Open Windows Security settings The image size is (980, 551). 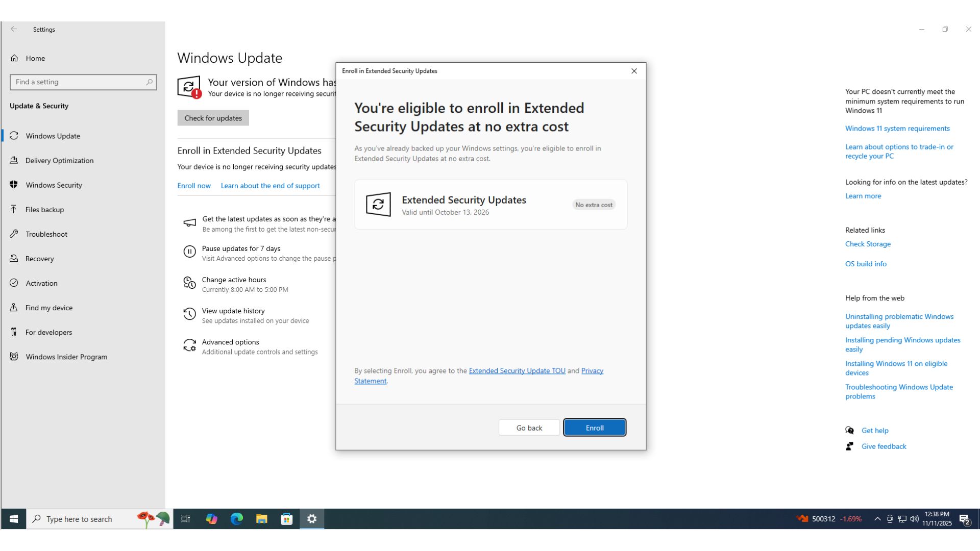tap(54, 185)
